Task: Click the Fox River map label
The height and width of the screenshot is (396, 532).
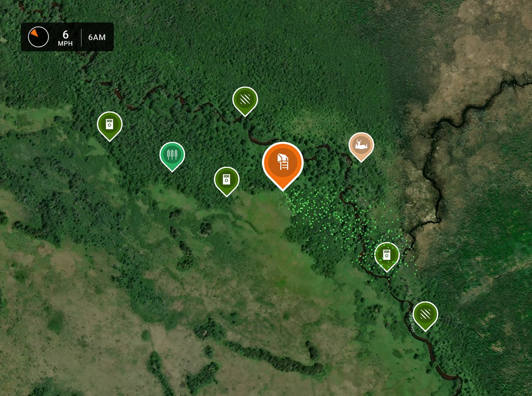Action: coord(411,323)
